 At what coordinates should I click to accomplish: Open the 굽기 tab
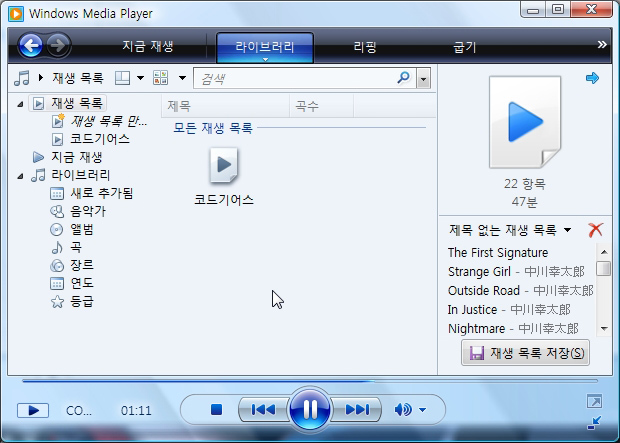(465, 47)
